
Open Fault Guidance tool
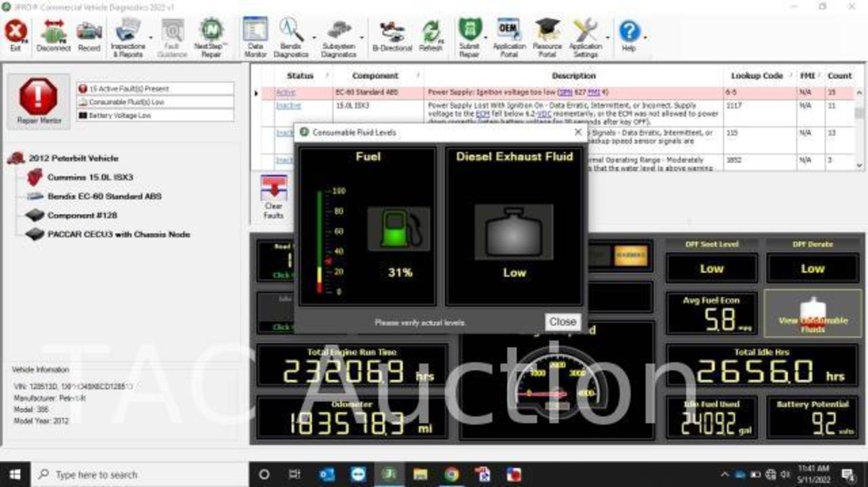tap(172, 38)
